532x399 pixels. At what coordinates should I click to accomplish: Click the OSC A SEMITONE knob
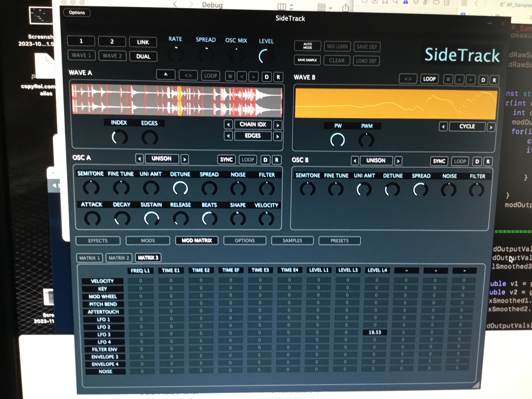tap(91, 187)
